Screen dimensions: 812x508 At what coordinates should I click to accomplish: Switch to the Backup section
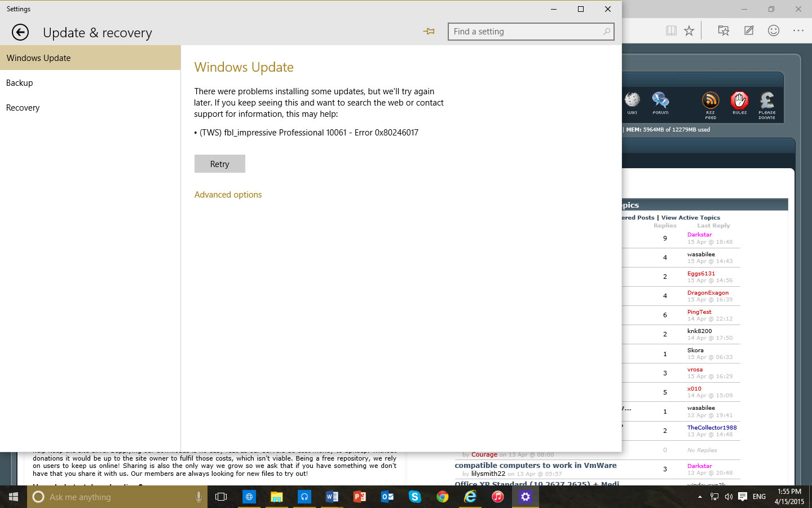point(90,82)
